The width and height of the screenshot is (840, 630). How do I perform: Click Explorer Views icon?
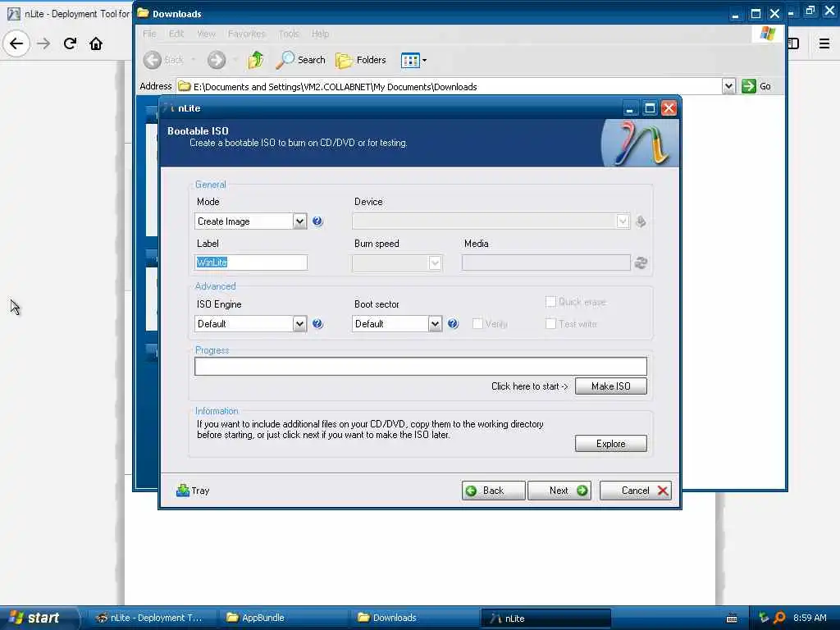(x=410, y=61)
